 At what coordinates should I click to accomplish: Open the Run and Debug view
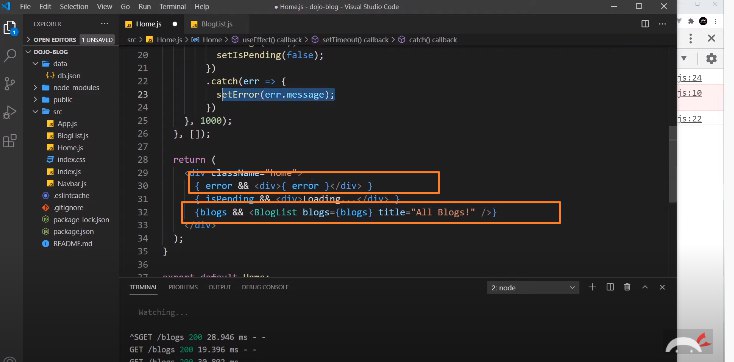coord(10,112)
